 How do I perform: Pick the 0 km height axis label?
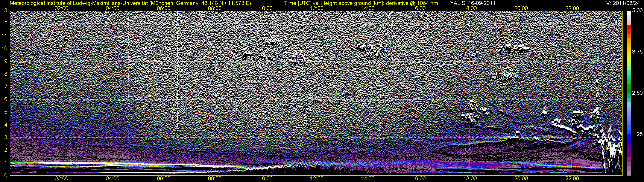click(x=6, y=175)
